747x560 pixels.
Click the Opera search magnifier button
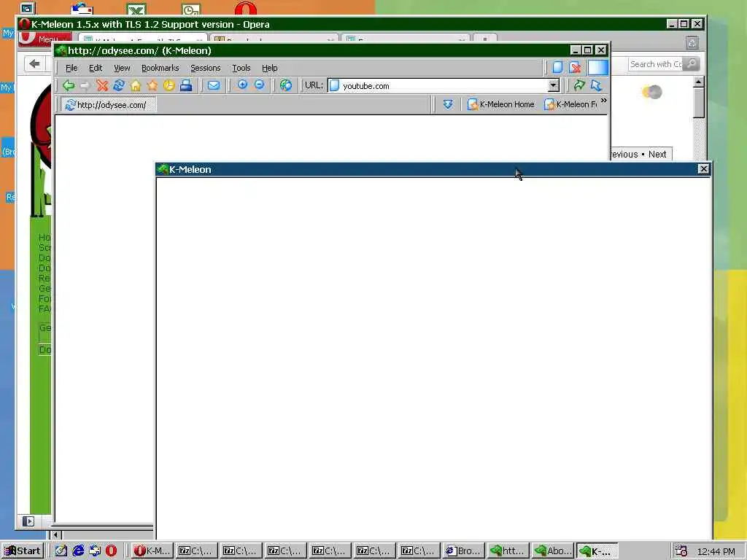(691, 64)
